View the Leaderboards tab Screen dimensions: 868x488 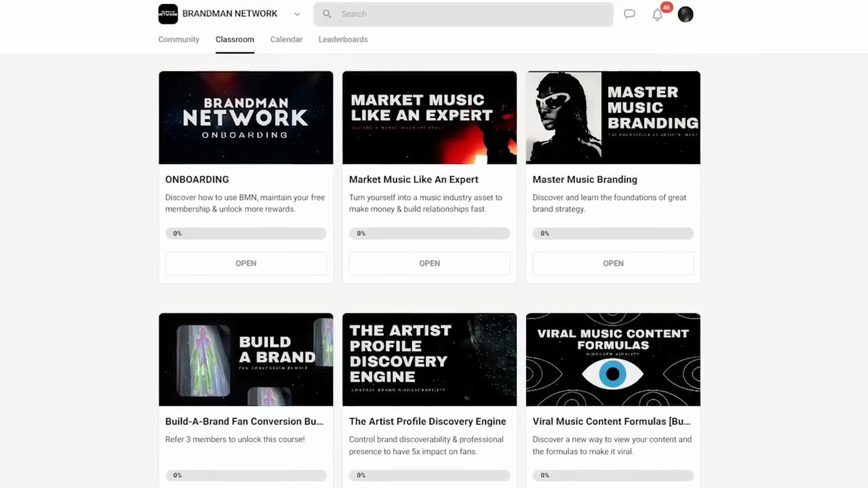343,39
